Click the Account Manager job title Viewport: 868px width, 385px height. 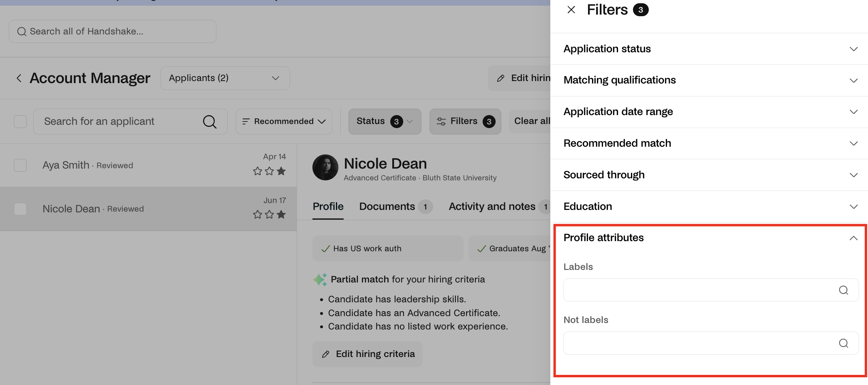coord(90,78)
